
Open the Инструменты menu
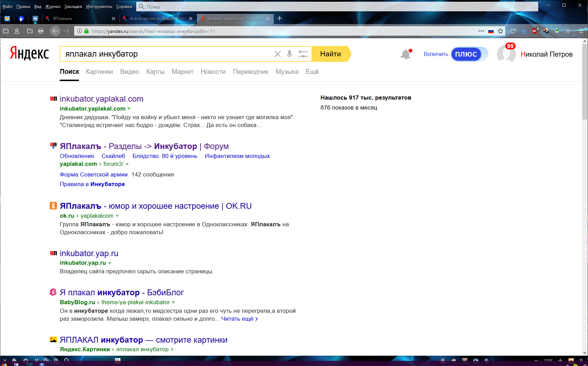(99, 7)
